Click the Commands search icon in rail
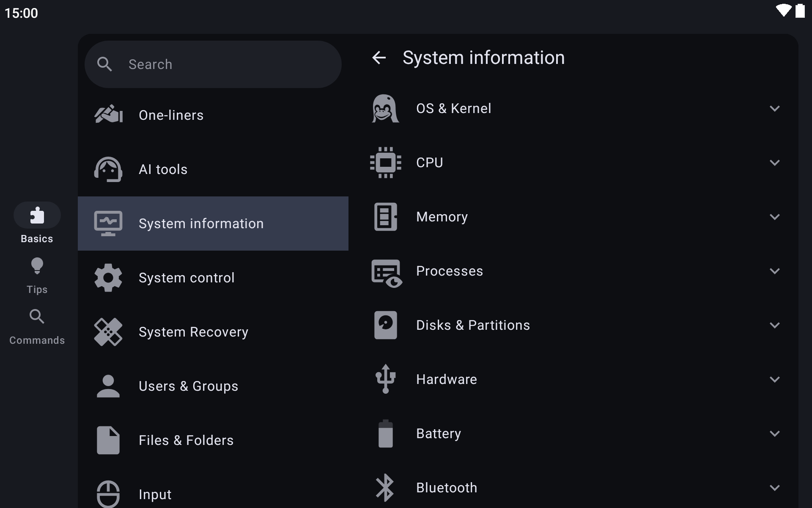Screen dimensions: 812x508 click(x=37, y=316)
